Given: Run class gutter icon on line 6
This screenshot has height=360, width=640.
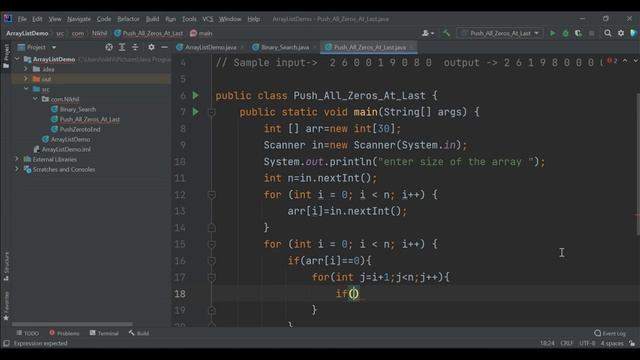Looking at the screenshot, I should coord(196,95).
